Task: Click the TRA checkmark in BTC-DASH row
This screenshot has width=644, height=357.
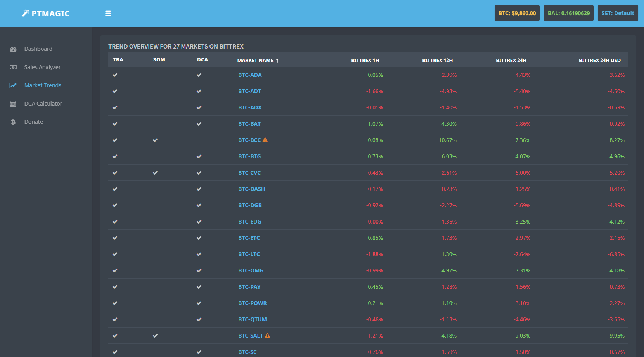Action: 115,189
